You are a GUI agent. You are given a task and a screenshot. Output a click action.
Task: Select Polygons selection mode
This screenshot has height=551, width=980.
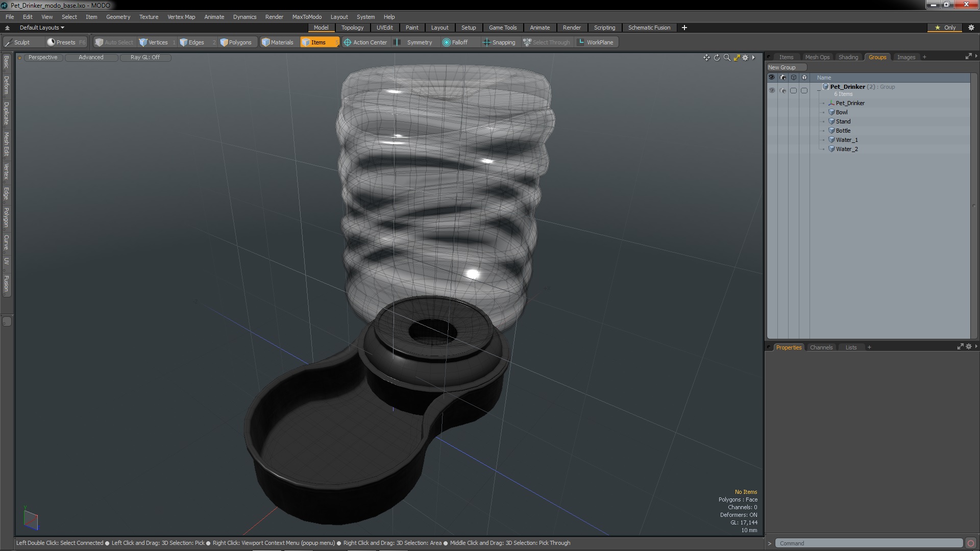coord(236,42)
